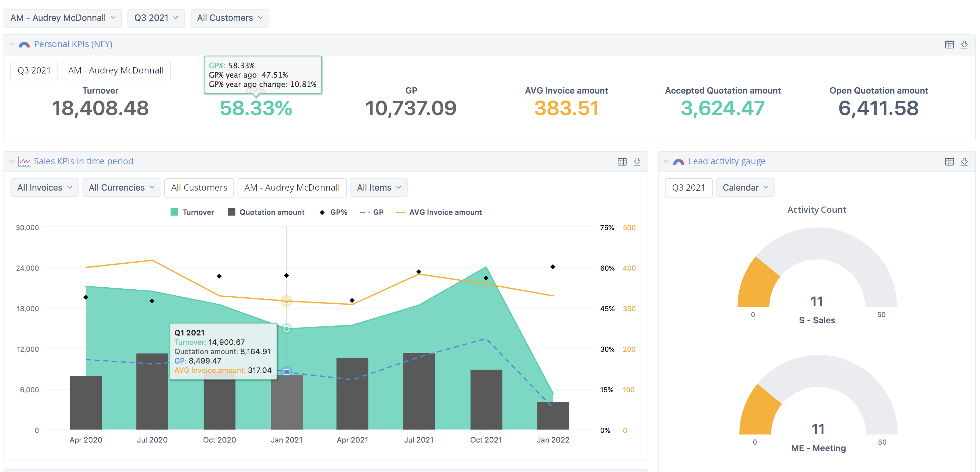Open the AM - Audrey McDonnall top dropdown
This screenshot has height=472, width=980.
[62, 18]
